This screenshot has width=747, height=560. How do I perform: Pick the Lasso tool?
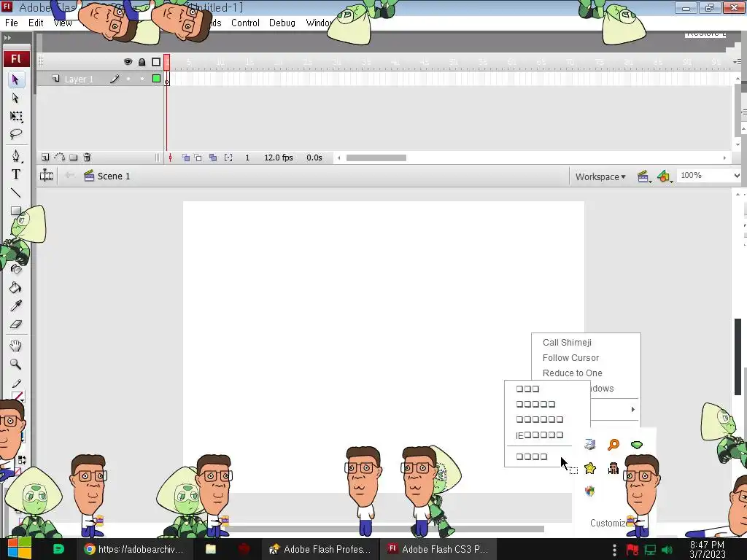[16, 135]
